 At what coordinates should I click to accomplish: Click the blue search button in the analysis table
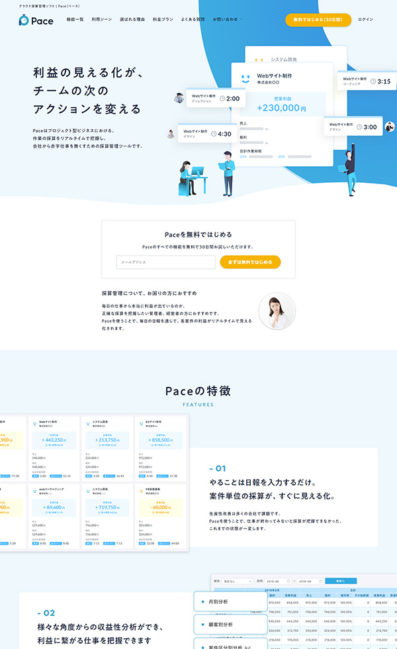tap(341, 581)
